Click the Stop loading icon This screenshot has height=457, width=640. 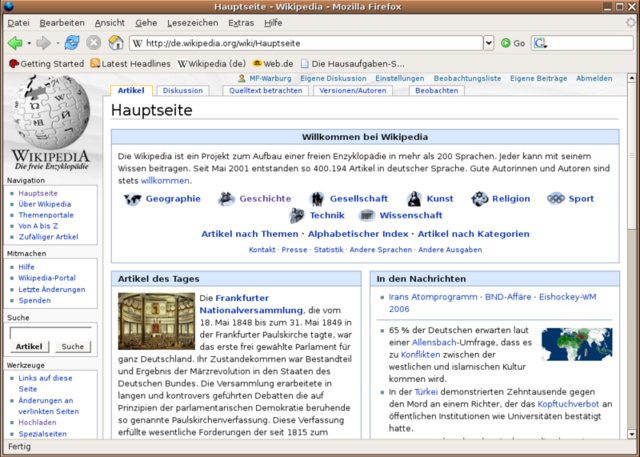(94, 43)
